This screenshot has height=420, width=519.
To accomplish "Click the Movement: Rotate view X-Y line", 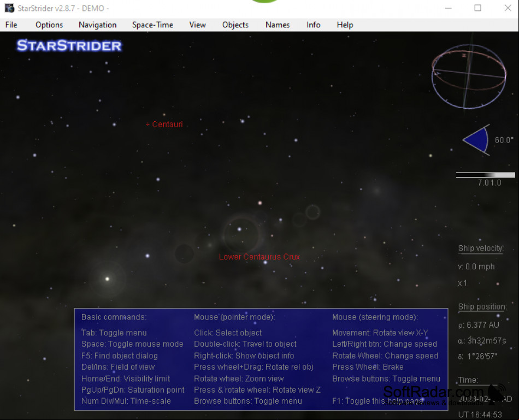I will (x=380, y=333).
